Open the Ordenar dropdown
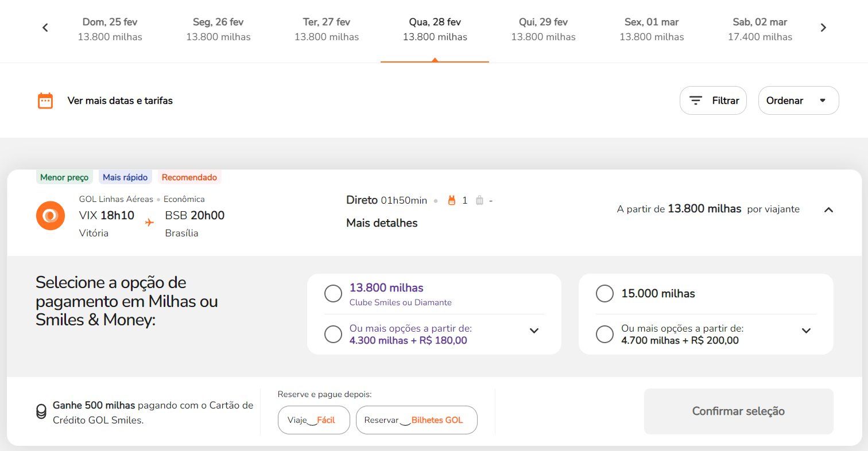The width and height of the screenshot is (868, 451). (x=799, y=100)
